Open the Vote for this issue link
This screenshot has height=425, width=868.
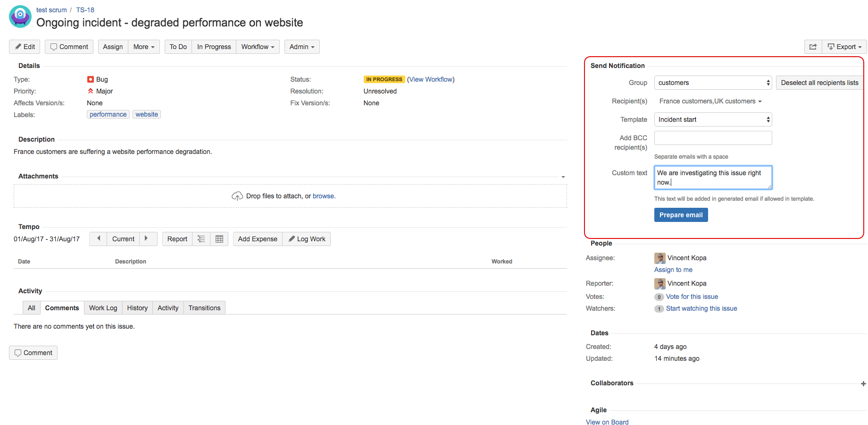[x=692, y=297]
